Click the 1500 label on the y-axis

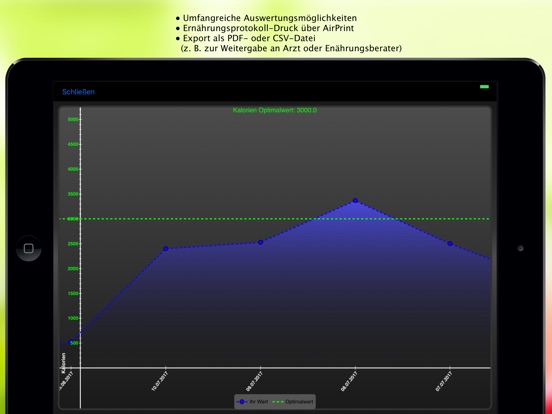(73, 293)
